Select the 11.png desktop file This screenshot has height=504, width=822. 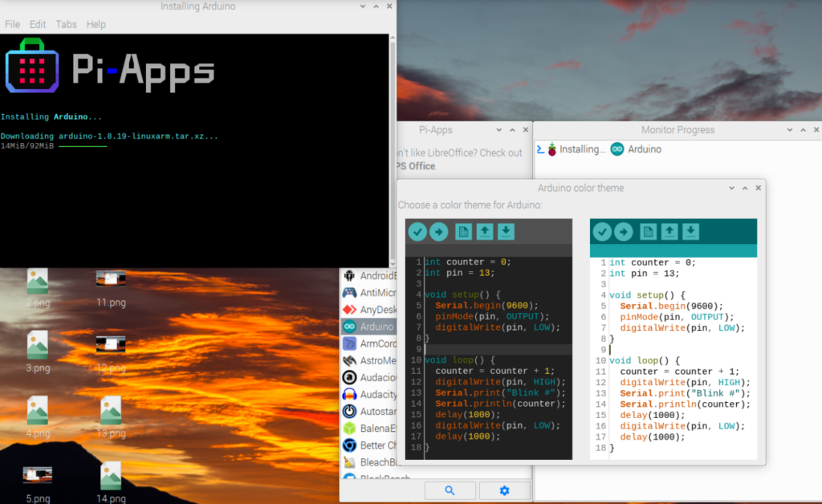click(x=111, y=288)
